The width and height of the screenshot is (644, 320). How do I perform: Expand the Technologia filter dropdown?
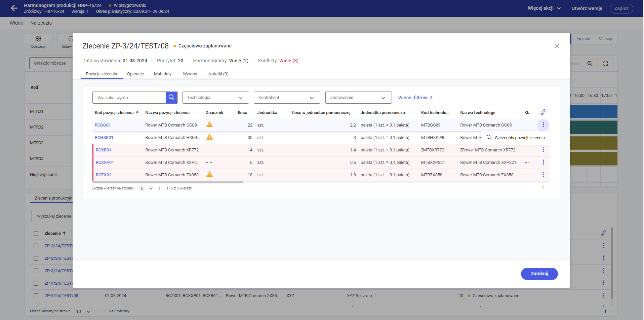coord(215,98)
